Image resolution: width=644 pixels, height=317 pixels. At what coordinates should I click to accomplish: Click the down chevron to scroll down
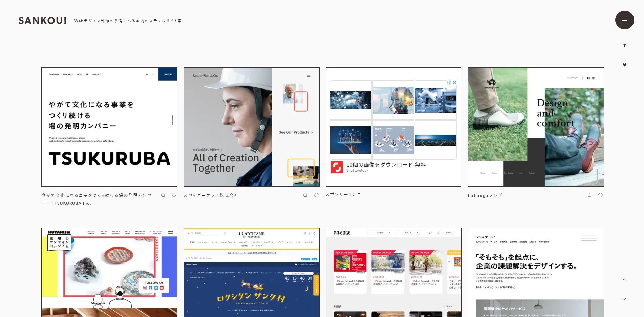tap(624, 299)
